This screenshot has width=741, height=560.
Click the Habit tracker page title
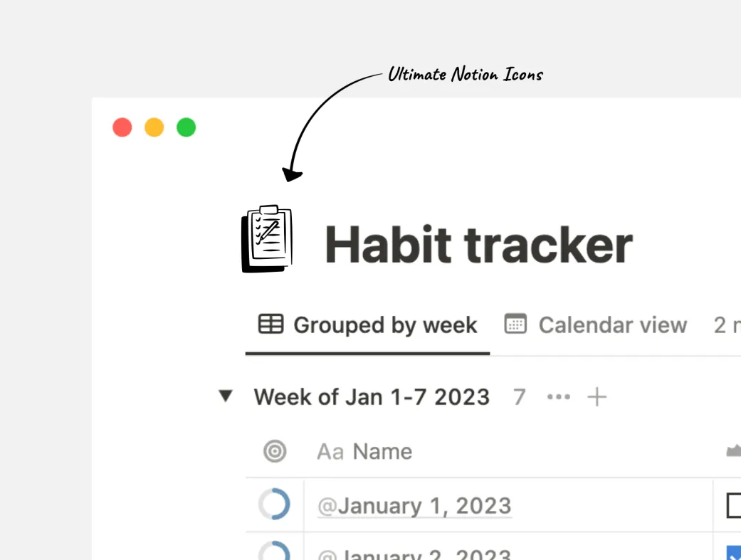tap(478, 245)
